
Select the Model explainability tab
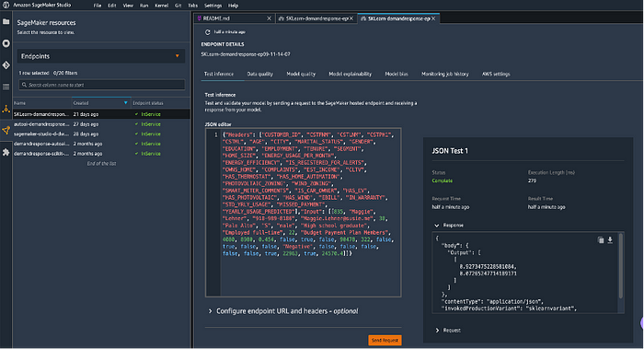pos(350,74)
